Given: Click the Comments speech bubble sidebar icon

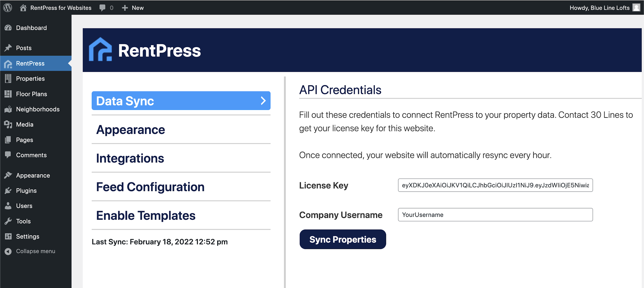Looking at the screenshot, I should (8, 155).
